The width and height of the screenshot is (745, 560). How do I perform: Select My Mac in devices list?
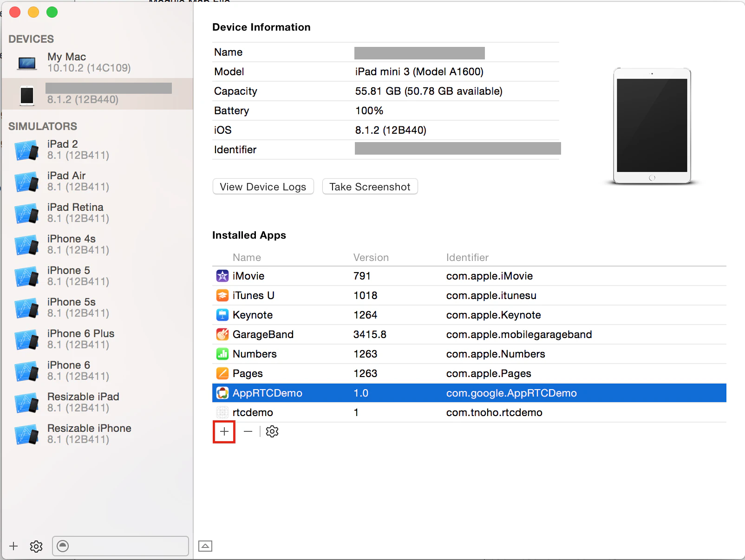point(98,62)
